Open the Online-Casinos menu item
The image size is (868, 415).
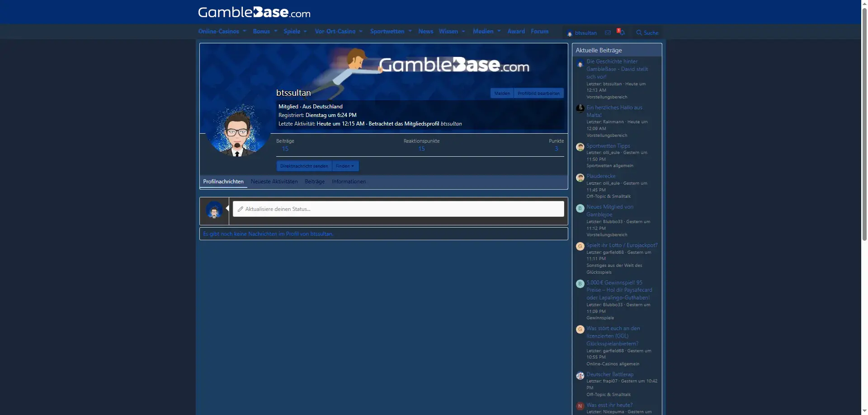(x=219, y=31)
